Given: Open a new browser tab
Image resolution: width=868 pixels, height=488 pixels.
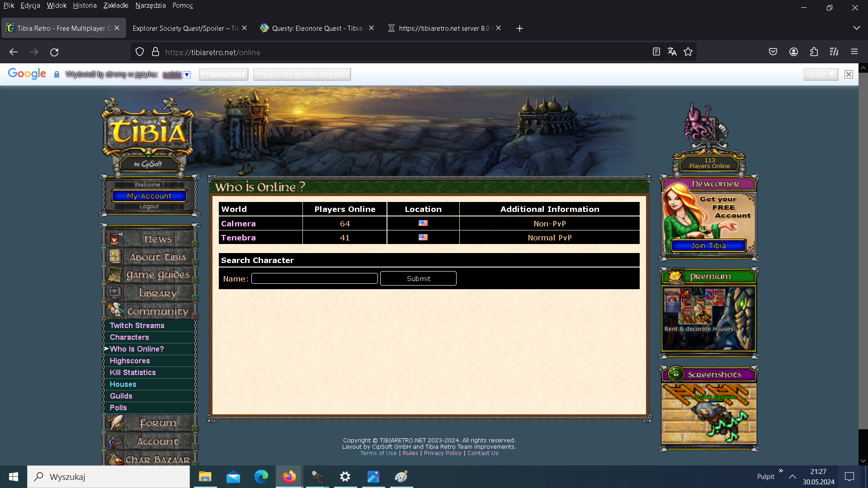Looking at the screenshot, I should pyautogui.click(x=519, y=28).
